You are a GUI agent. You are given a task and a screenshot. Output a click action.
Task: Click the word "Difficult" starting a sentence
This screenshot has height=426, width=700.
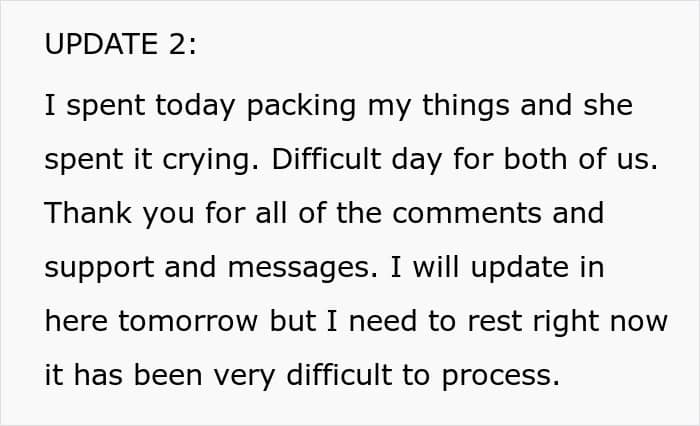click(326, 159)
